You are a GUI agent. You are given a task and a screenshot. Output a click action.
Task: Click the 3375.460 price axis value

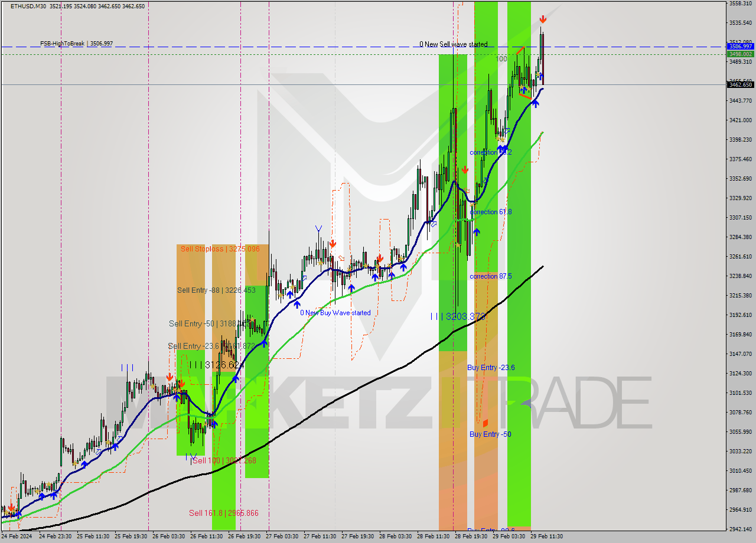pyautogui.click(x=740, y=159)
